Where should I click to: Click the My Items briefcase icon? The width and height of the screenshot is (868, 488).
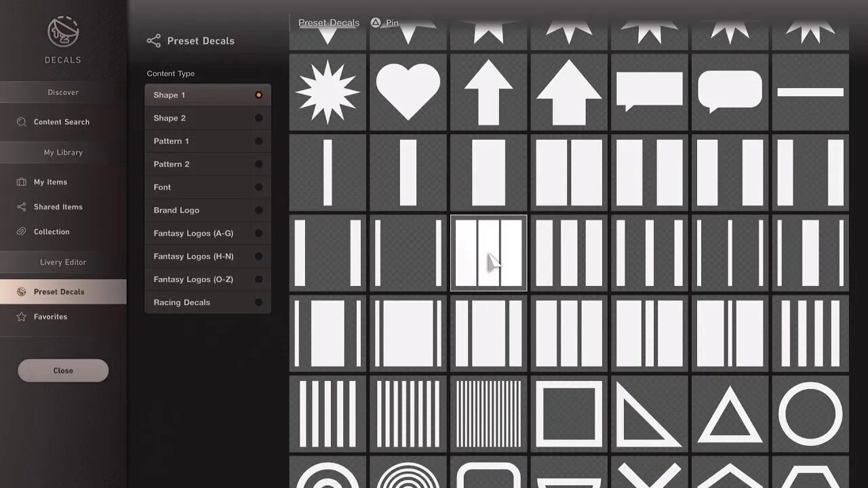point(21,182)
